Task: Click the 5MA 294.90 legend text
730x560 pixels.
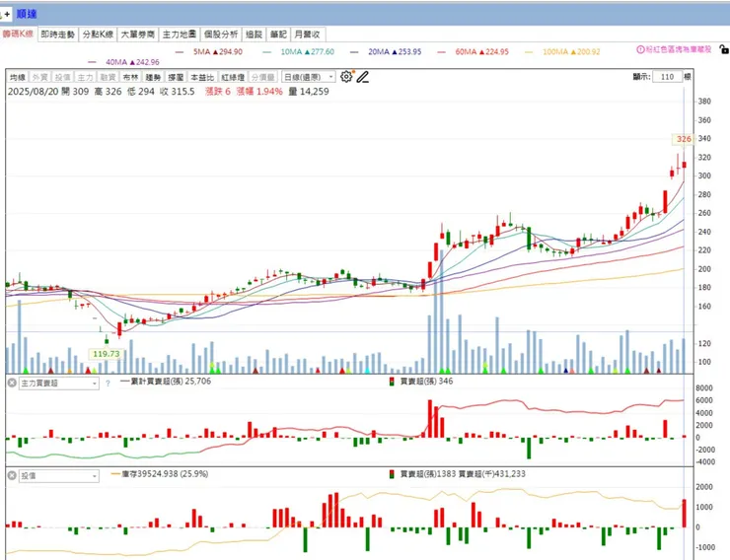Action: coord(218,52)
